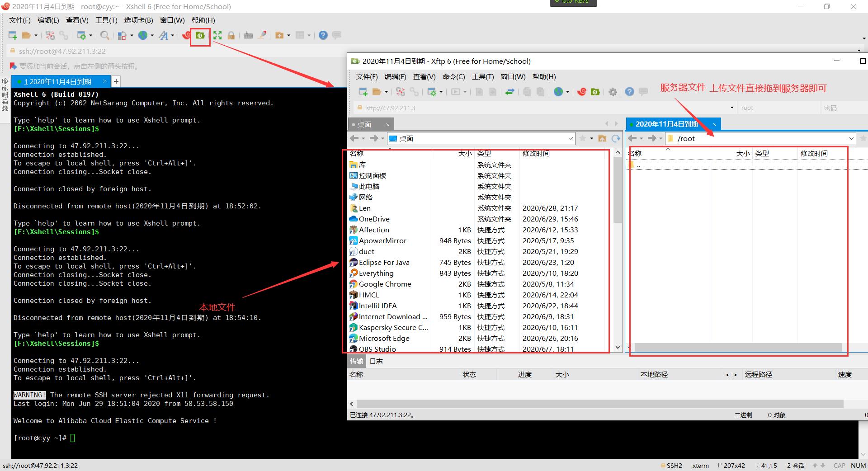Click Xftp local pane refresh icon
The width and height of the screenshot is (868, 471).
[616, 138]
